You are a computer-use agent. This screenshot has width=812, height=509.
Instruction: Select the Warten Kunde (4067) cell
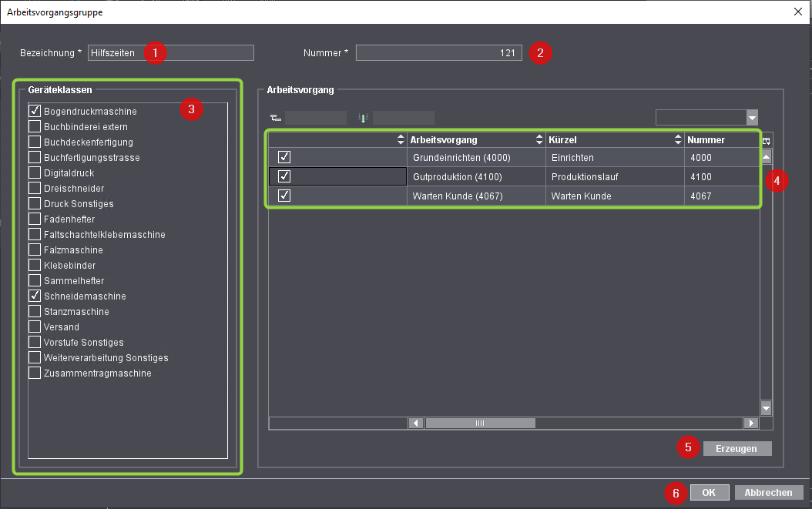476,196
